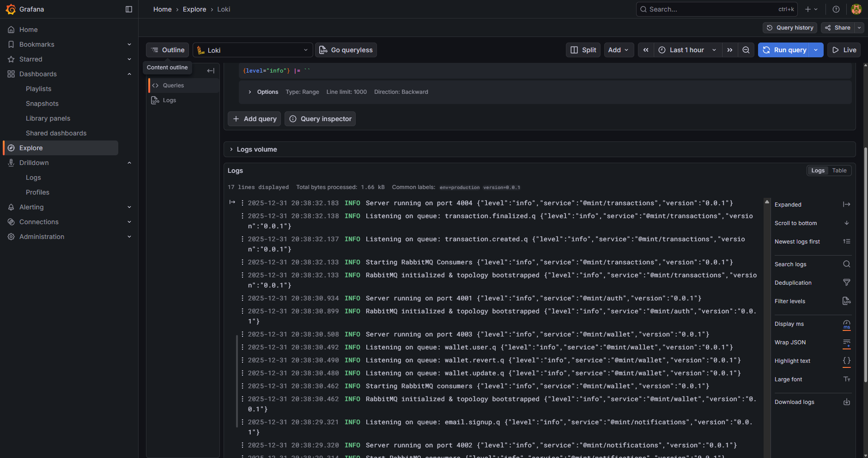Open the Filter levels icon
The height and width of the screenshot is (458, 868).
click(x=847, y=301)
